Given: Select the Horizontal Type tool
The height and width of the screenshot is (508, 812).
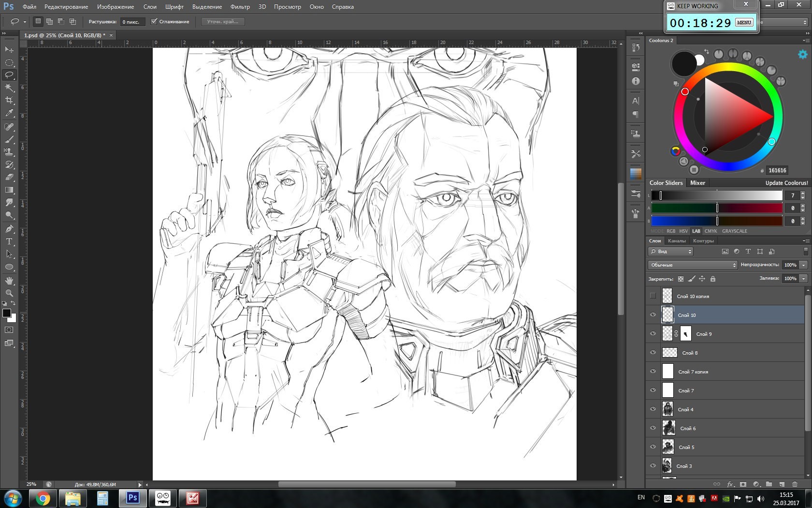Looking at the screenshot, I should (9, 241).
